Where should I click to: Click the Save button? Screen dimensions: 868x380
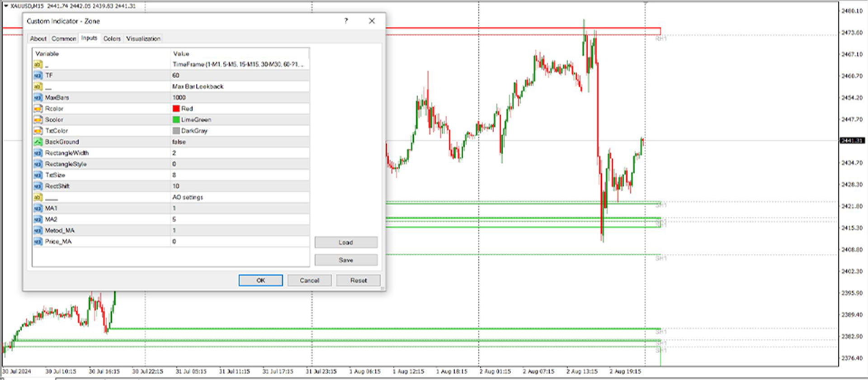[346, 260]
